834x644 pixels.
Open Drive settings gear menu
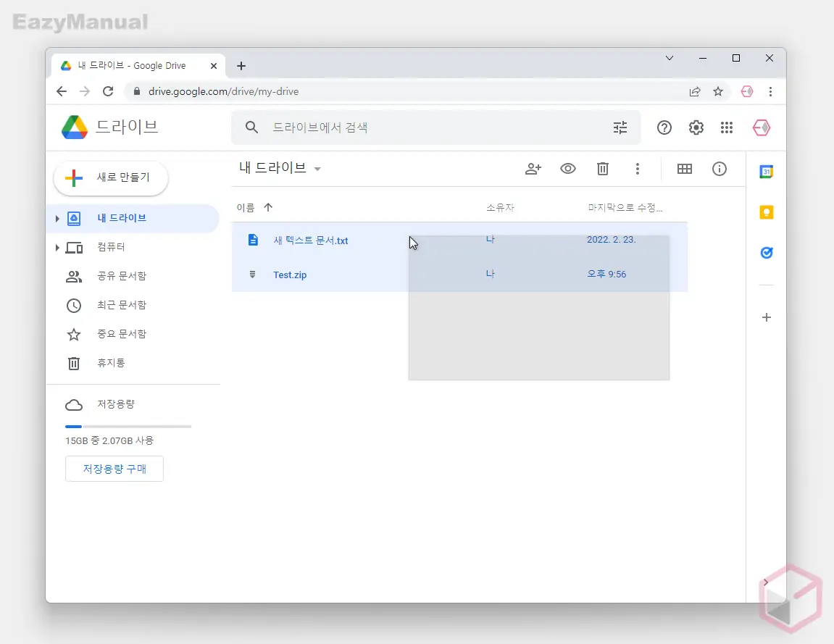(x=696, y=127)
